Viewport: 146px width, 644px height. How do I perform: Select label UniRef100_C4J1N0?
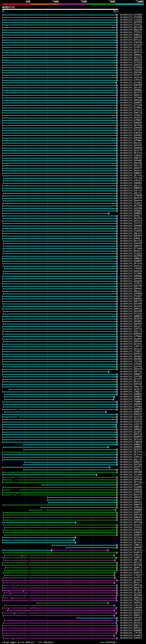point(131,474)
